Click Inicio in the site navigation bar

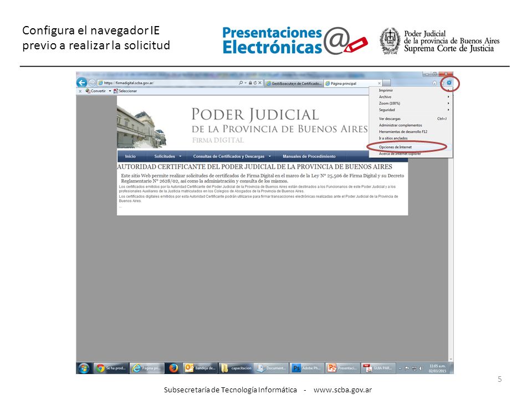(x=130, y=156)
